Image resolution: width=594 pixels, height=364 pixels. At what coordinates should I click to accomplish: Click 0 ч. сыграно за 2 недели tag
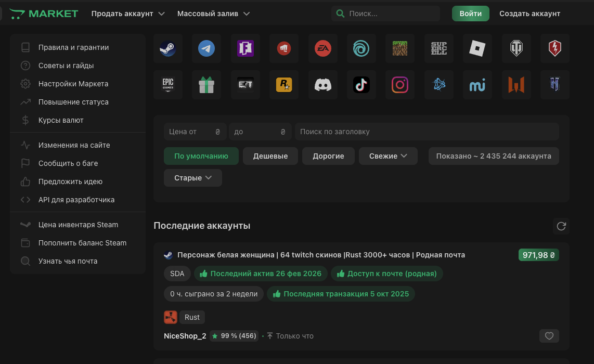click(214, 294)
